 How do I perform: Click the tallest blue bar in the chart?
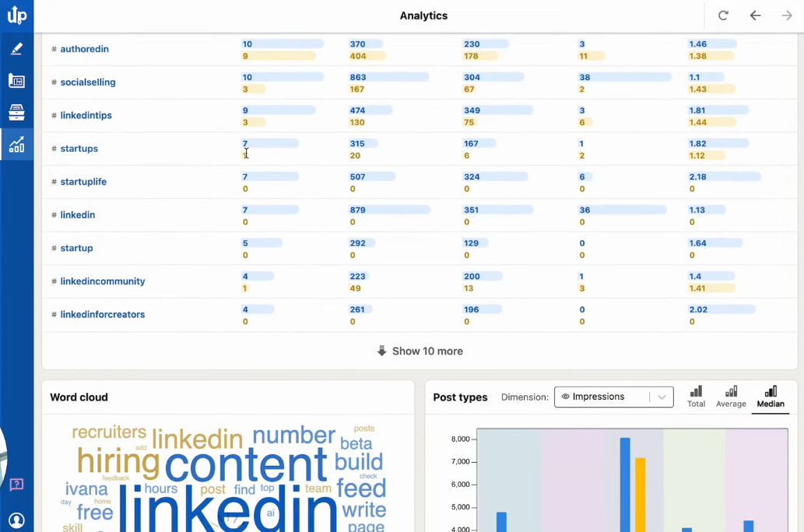625,484
